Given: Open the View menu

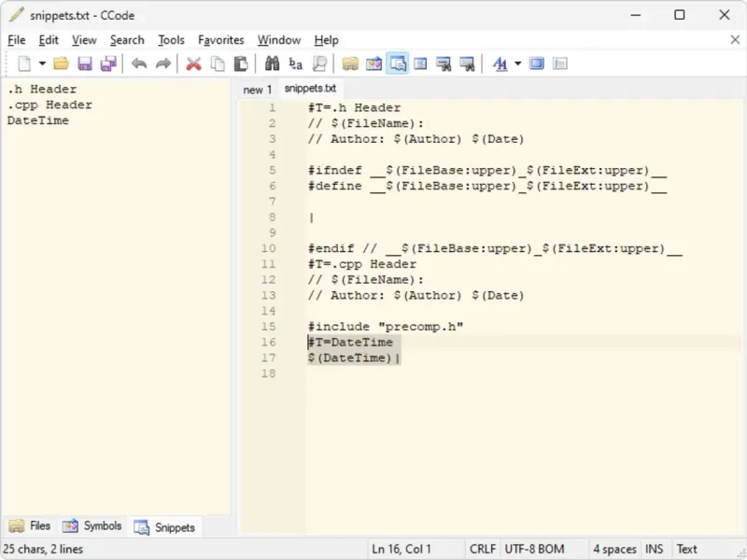Looking at the screenshot, I should click(x=84, y=40).
